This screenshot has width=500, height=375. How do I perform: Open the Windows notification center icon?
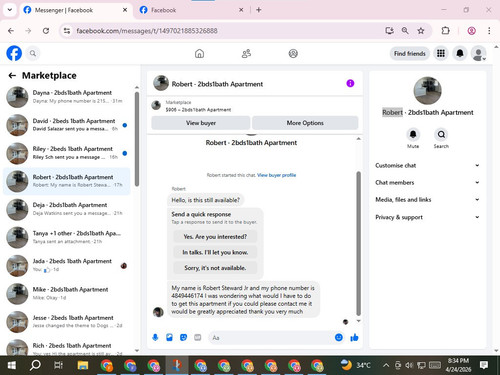pyautogui.click(x=484, y=365)
